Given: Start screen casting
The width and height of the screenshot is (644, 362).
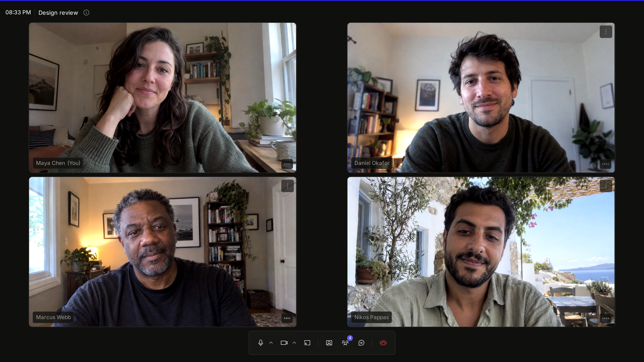Looking at the screenshot, I should [307, 343].
